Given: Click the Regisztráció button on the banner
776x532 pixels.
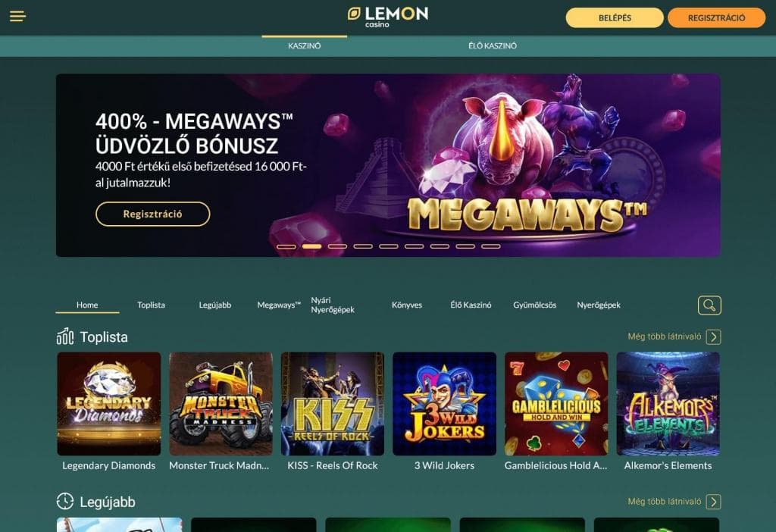Looking at the screenshot, I should coord(153,214).
